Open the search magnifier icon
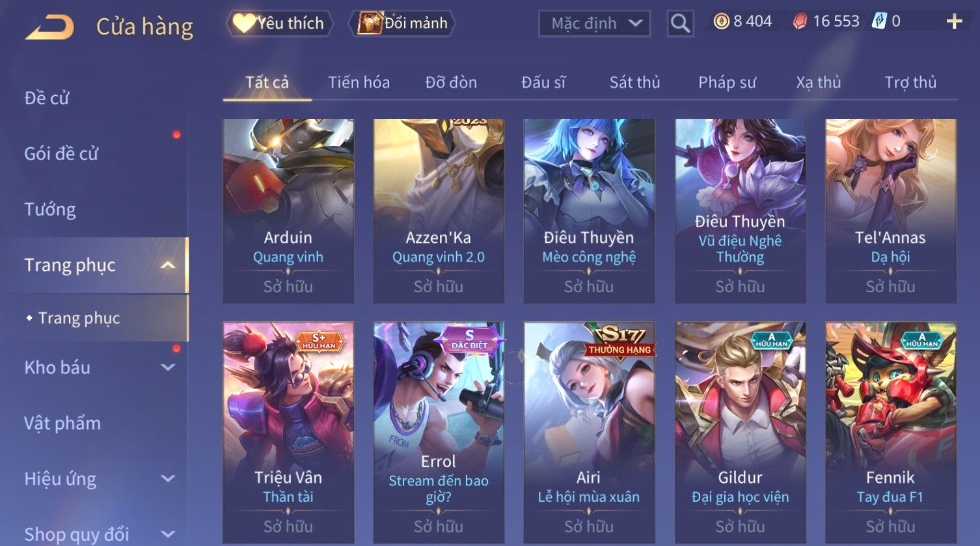 pos(680,23)
